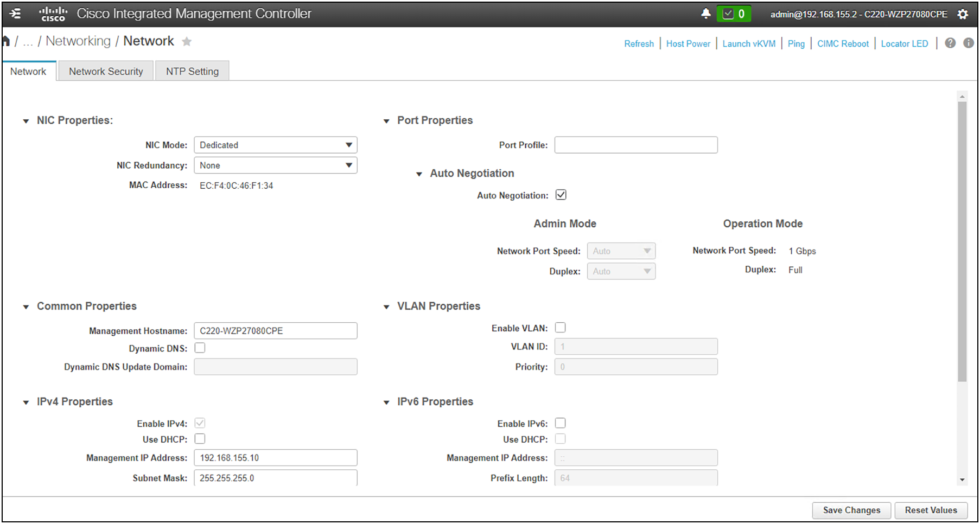This screenshot has height=524, width=980.
Task: Click the Subnet Mask field
Action: (x=276, y=477)
